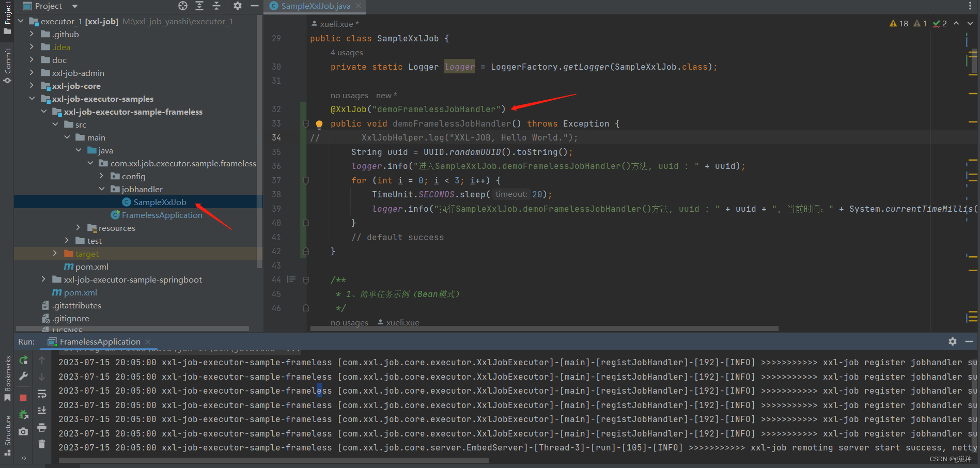Click camera thread dump icon
Viewport: 980px width, 468px height.
23,431
